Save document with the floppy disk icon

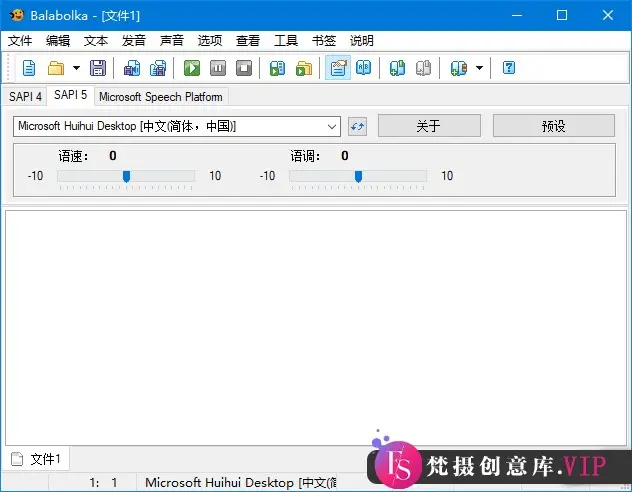pos(98,68)
